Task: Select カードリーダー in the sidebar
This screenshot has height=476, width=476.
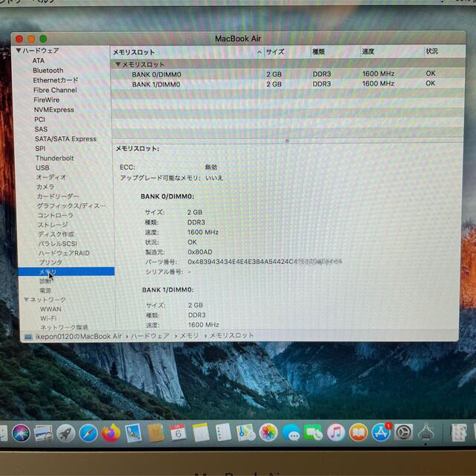Action: click(x=57, y=196)
